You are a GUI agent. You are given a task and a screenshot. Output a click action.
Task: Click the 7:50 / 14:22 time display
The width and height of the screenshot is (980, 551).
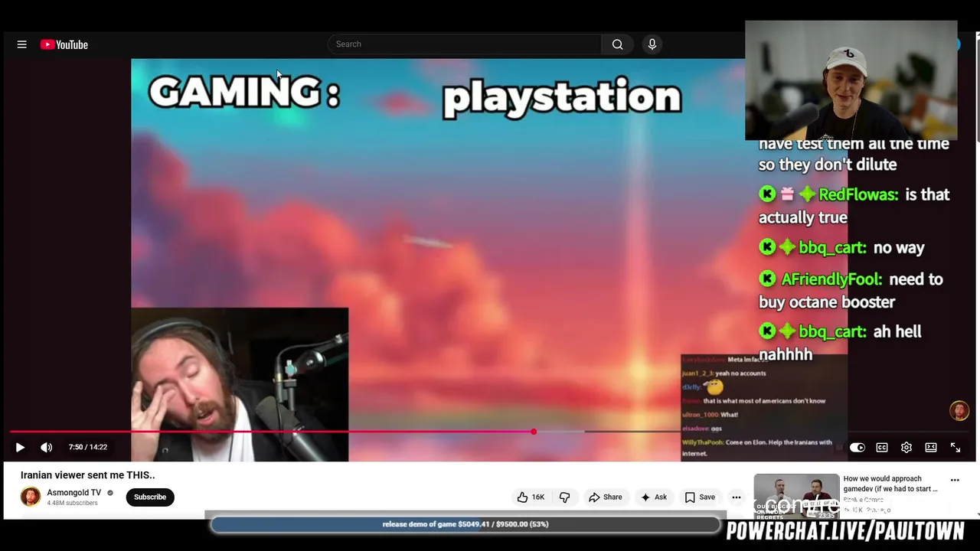click(x=88, y=447)
